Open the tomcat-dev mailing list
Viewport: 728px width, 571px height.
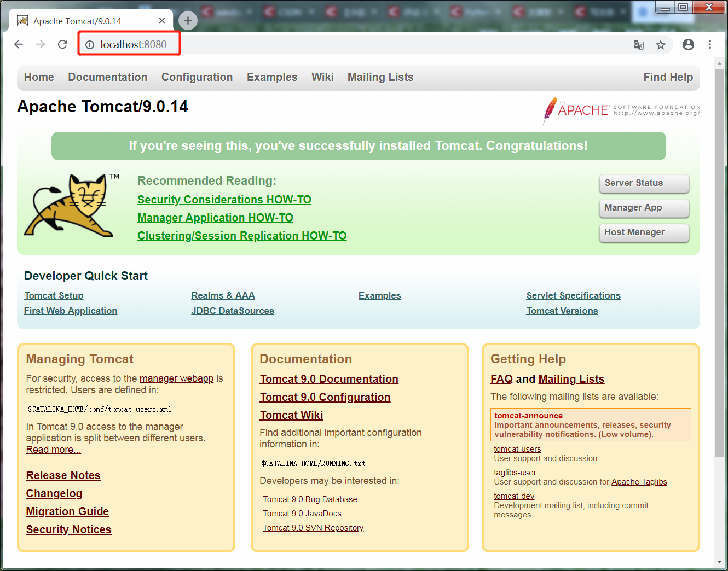pos(514,496)
